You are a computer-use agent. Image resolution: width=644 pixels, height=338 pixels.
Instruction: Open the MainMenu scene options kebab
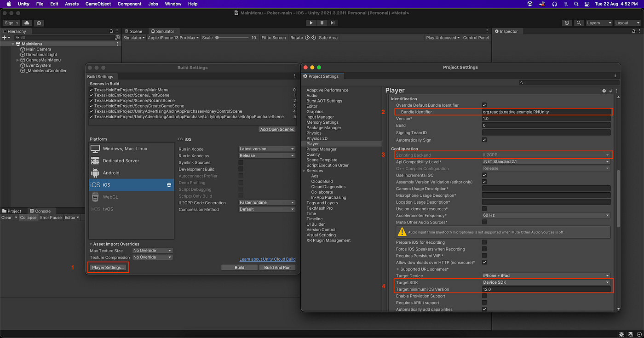tap(118, 44)
